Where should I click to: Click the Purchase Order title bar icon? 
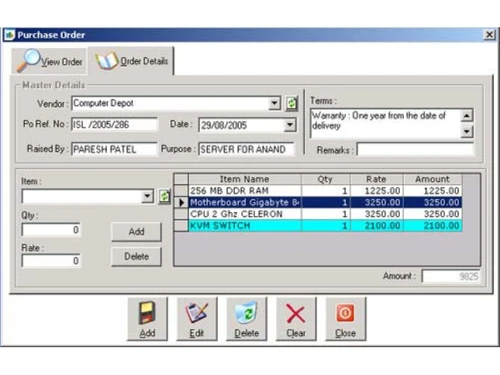pyautogui.click(x=9, y=35)
